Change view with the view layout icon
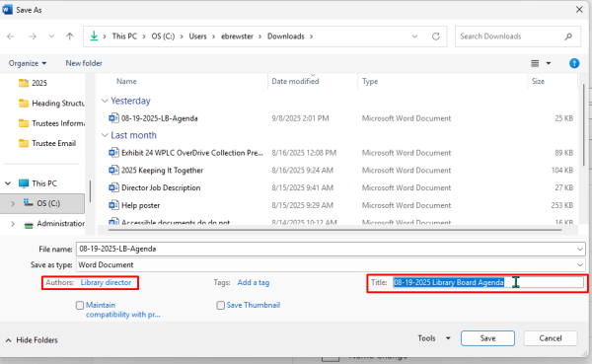Viewport: 592px width, 364px height. point(535,63)
